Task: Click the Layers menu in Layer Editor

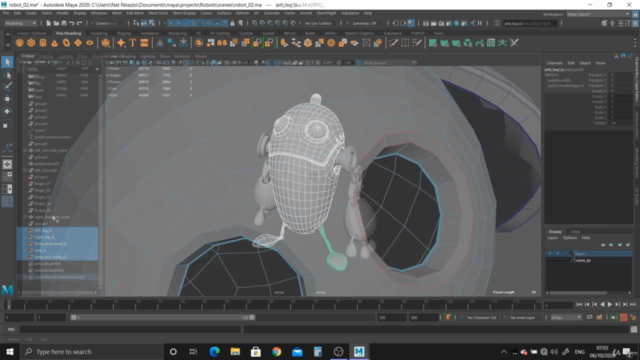Action: pos(553,238)
